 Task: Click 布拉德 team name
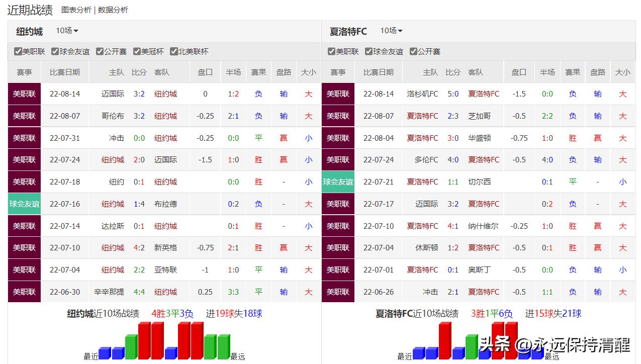[166, 204]
